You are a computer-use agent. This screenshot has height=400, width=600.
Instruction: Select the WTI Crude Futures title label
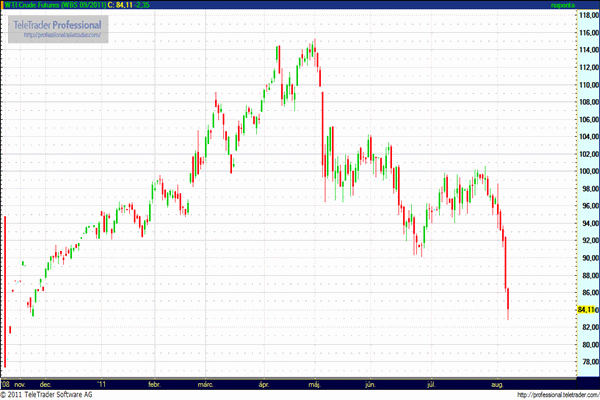[55, 5]
